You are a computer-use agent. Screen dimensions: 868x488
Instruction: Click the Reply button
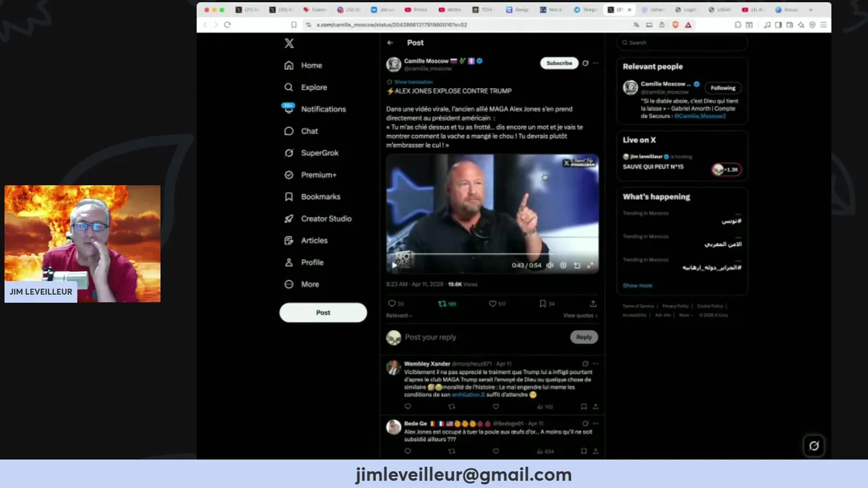(584, 337)
